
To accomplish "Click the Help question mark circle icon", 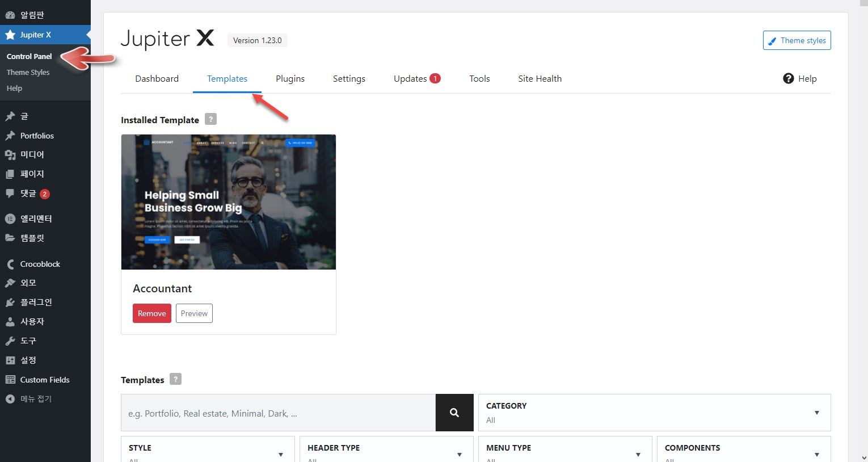I will (789, 78).
